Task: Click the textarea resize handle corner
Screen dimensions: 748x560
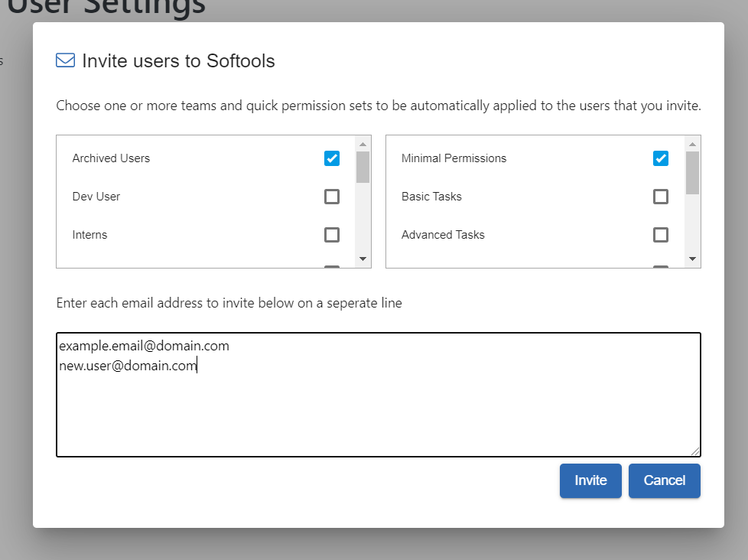Action: 695,451
